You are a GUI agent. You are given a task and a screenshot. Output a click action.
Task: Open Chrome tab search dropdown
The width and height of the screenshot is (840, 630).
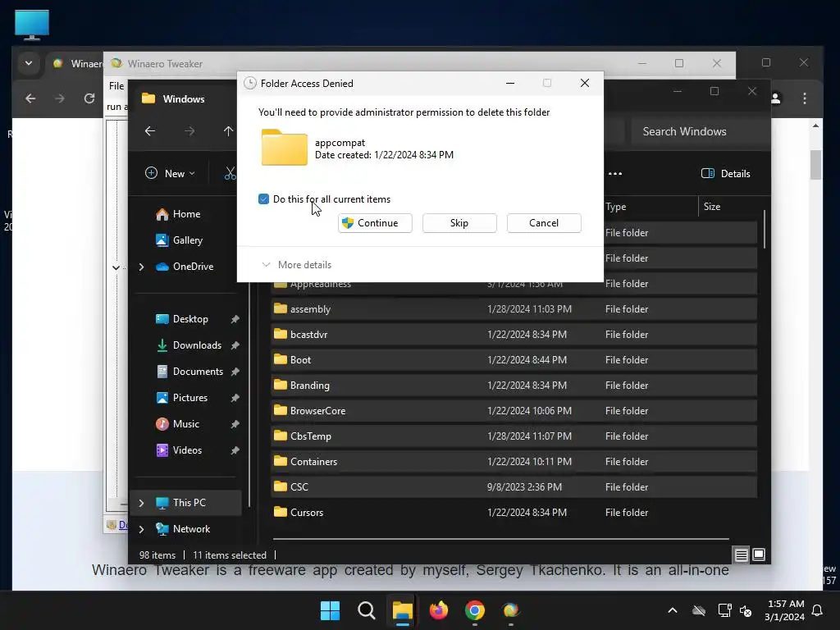[29, 64]
